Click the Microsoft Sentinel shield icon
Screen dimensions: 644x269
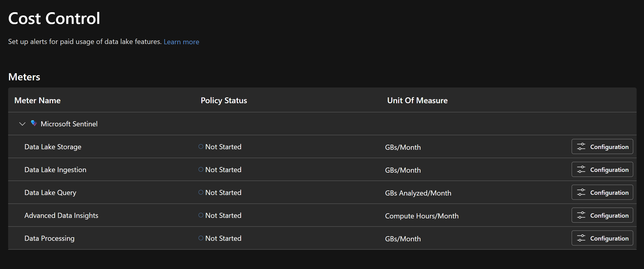point(34,123)
